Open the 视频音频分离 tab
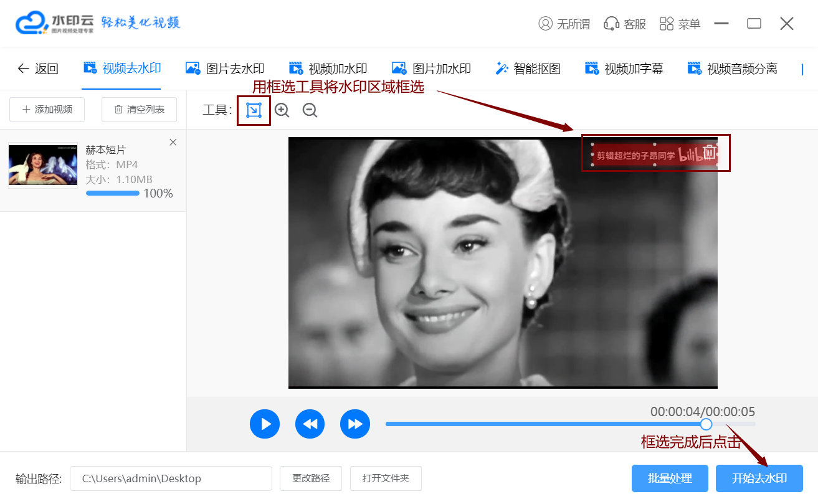This screenshot has width=818, height=504. [732, 69]
